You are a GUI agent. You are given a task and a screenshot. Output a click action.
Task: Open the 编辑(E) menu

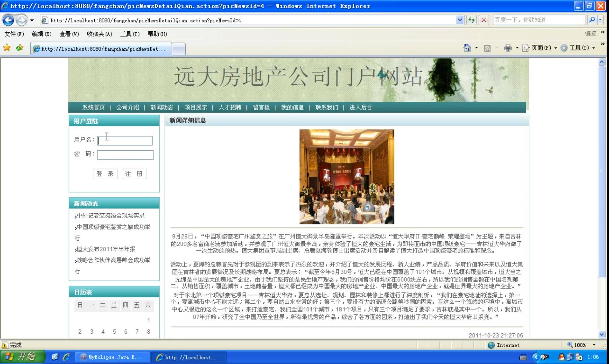pos(41,34)
